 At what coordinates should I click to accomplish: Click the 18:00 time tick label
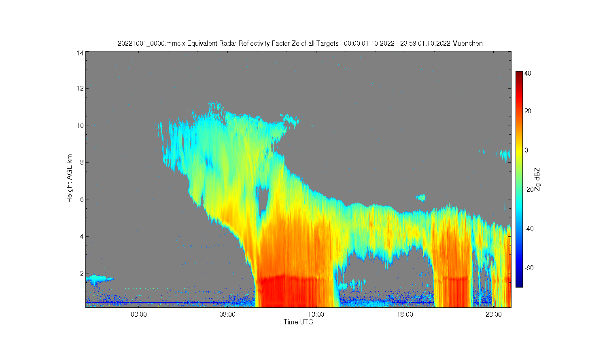(x=405, y=314)
